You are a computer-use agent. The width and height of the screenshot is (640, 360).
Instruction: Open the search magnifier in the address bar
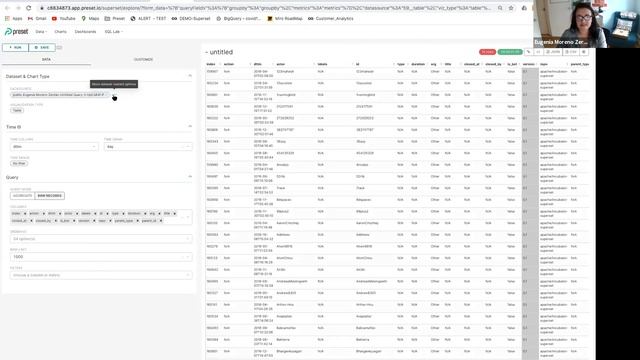[500, 8]
